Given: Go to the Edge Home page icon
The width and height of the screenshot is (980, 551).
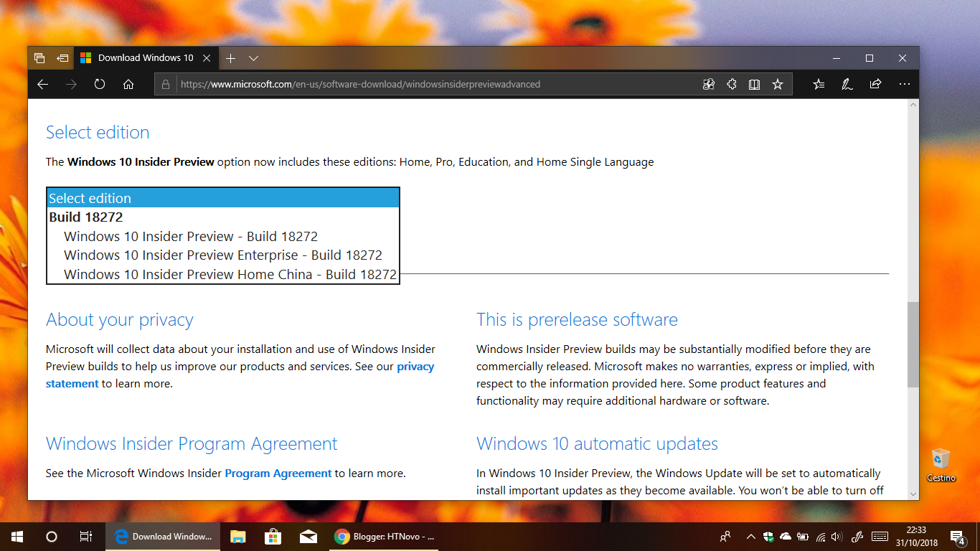Looking at the screenshot, I should (x=128, y=84).
